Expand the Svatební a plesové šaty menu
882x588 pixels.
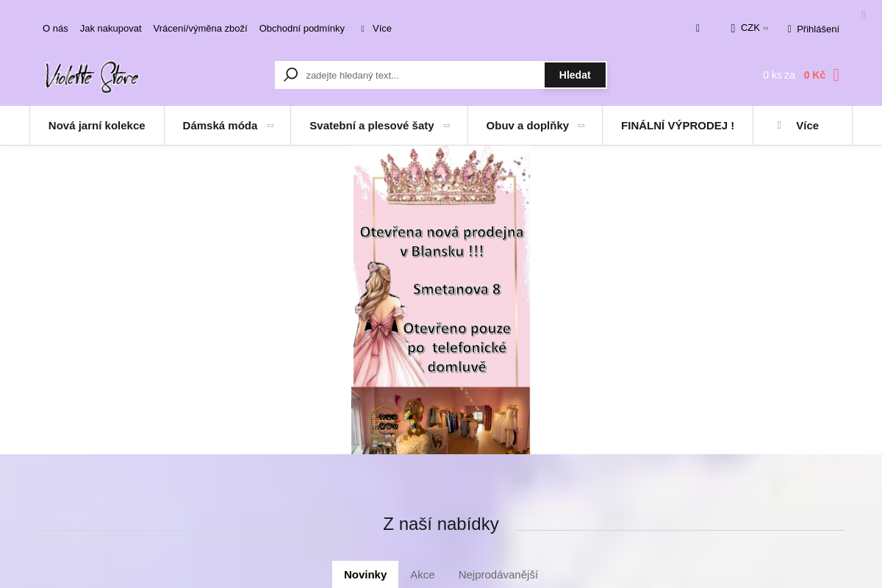pyautogui.click(x=371, y=125)
